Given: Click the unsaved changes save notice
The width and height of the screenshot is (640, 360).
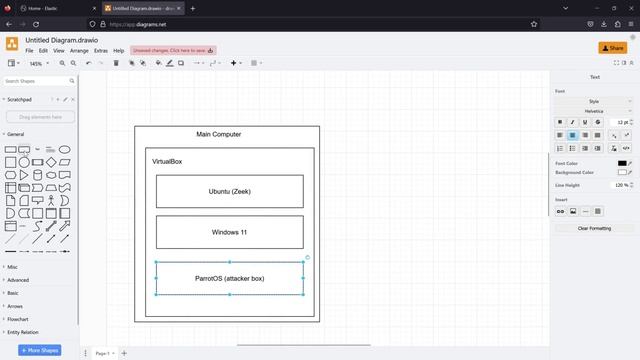Looking at the screenshot, I should click(173, 51).
